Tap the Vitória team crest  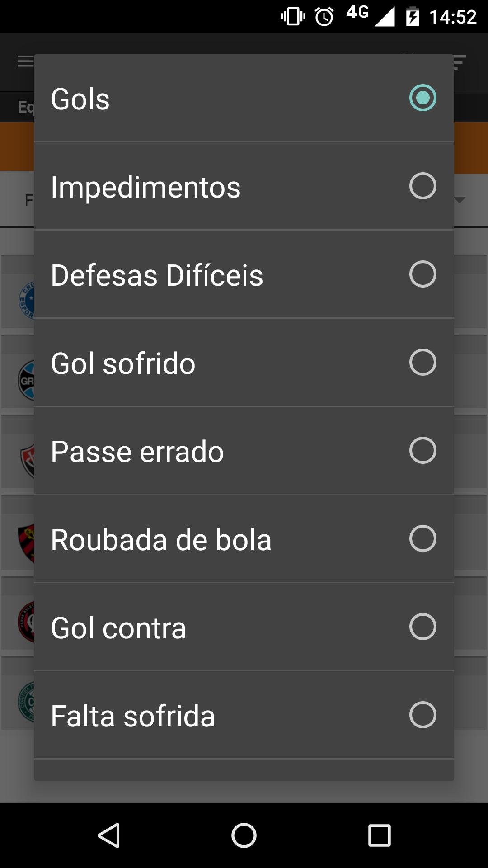pos(27,461)
